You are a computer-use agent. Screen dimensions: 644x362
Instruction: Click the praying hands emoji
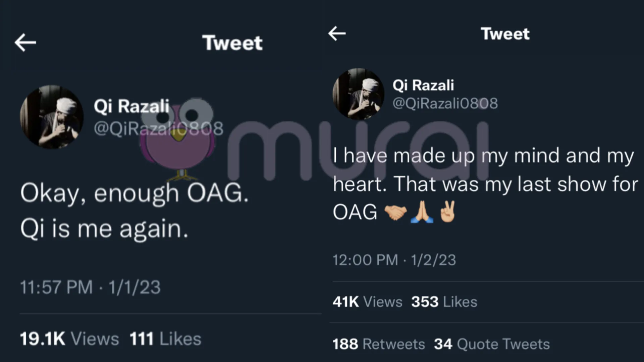[x=422, y=212]
